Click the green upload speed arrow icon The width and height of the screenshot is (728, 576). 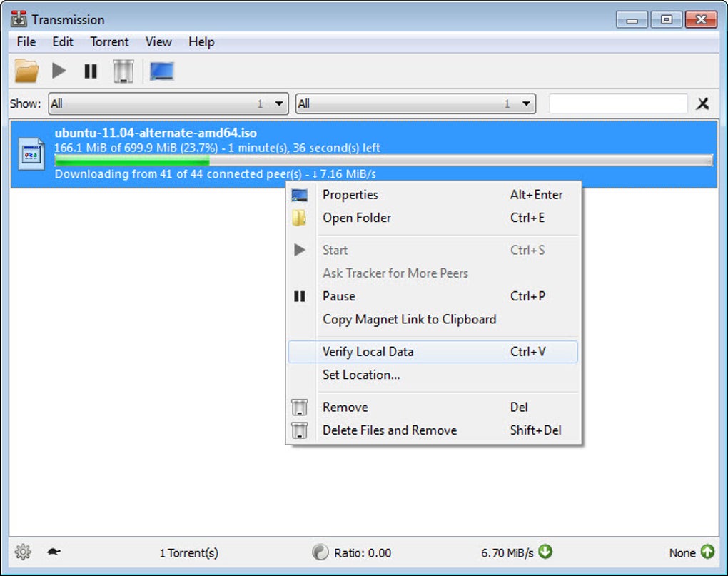point(707,552)
